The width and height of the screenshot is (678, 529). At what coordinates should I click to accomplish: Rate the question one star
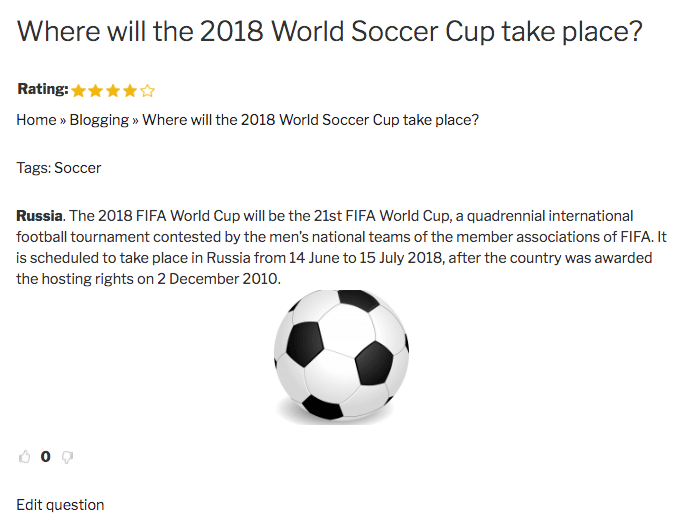click(79, 91)
